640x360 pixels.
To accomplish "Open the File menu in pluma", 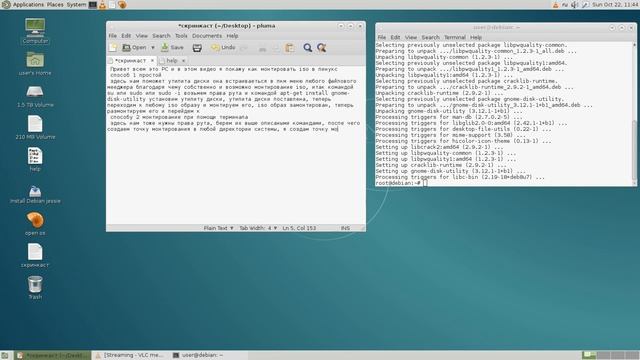I will coord(113,36).
